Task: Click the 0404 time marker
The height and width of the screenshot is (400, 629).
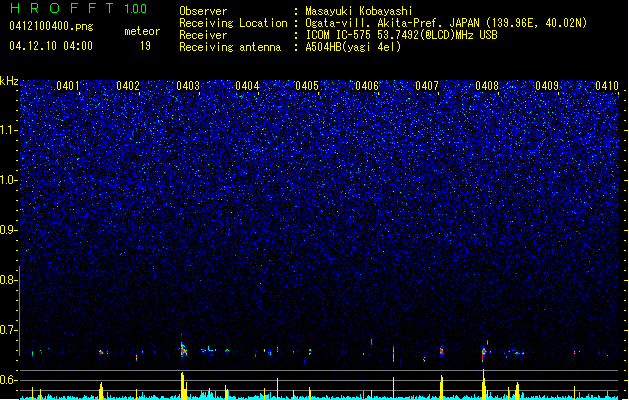Action: (x=247, y=86)
